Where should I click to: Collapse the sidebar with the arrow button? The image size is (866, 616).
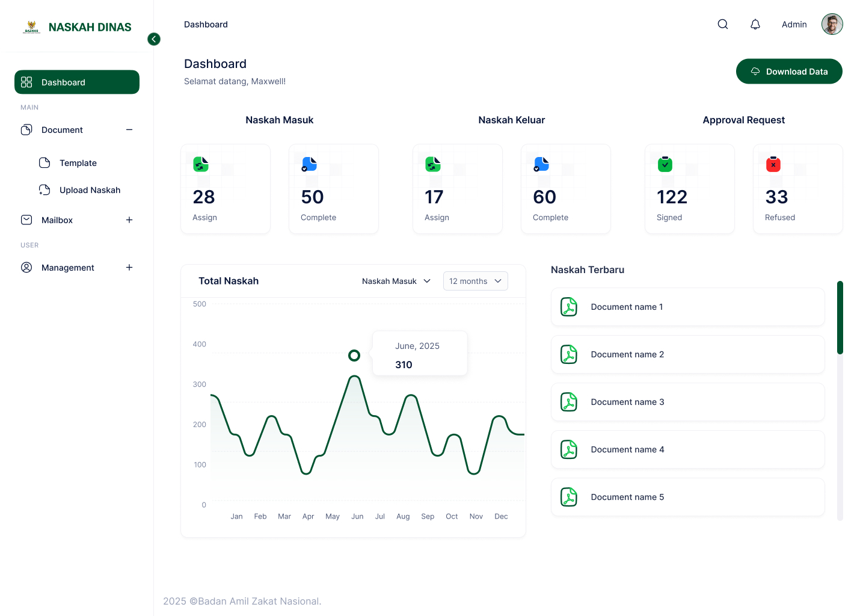154,39
